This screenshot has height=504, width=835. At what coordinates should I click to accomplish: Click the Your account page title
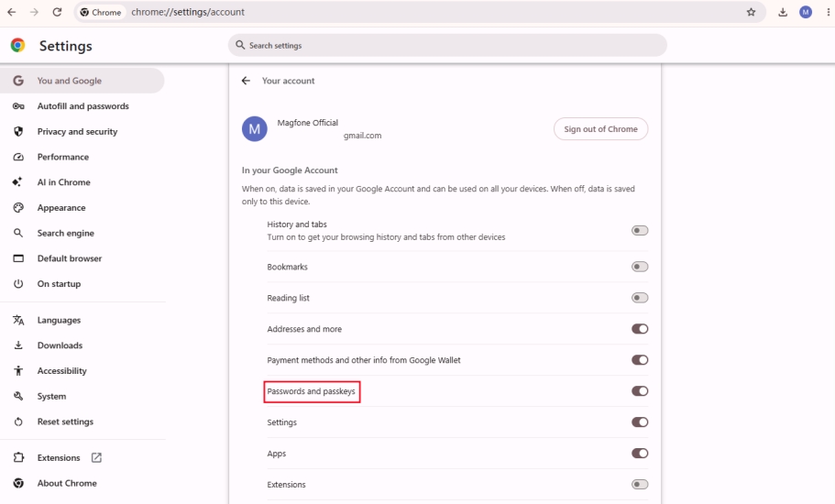pos(288,81)
